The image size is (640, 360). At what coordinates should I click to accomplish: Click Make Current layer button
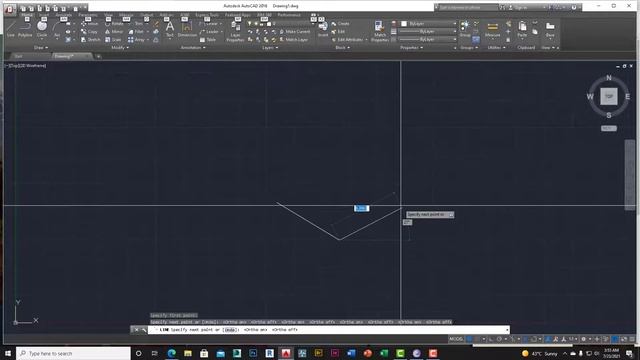295,31
